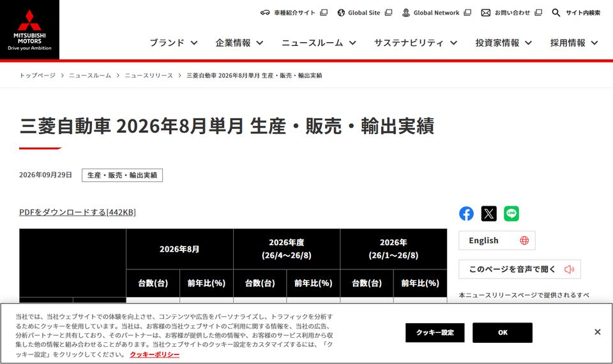This screenshot has height=364, width=613.
Task: Accept cookies with OK button
Action: click(503, 333)
